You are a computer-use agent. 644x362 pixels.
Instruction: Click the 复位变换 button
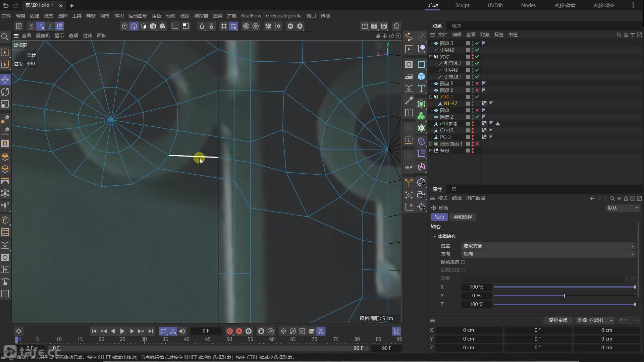click(558, 320)
